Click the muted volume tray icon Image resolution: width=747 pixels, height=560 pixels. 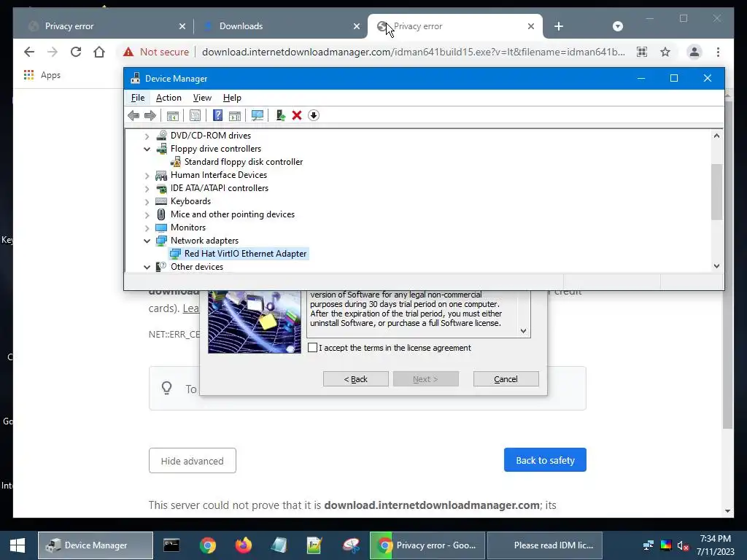click(x=683, y=545)
